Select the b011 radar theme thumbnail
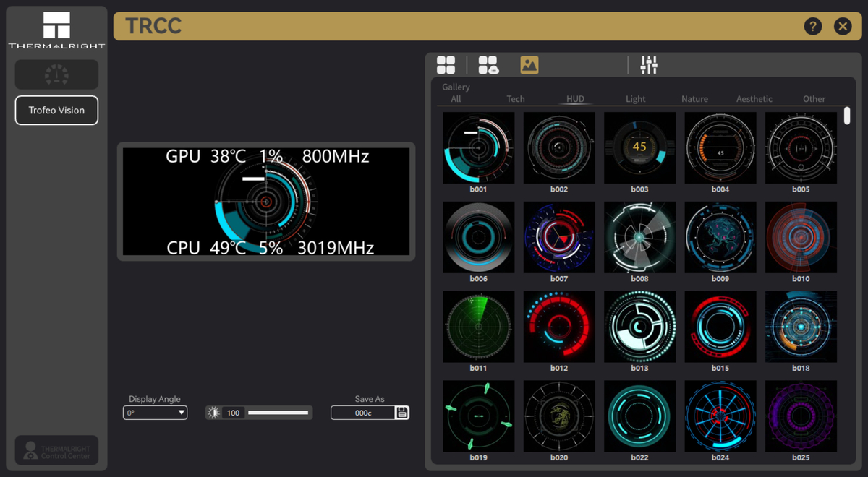 pyautogui.click(x=478, y=327)
